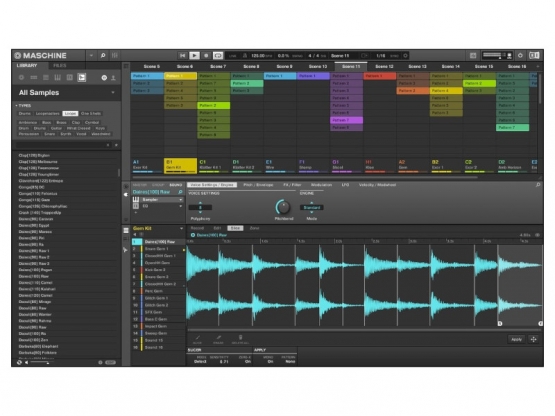Image resolution: width=555 pixels, height=416 pixels.
Task: Click the Pitchbend knob
Action: 283,207
